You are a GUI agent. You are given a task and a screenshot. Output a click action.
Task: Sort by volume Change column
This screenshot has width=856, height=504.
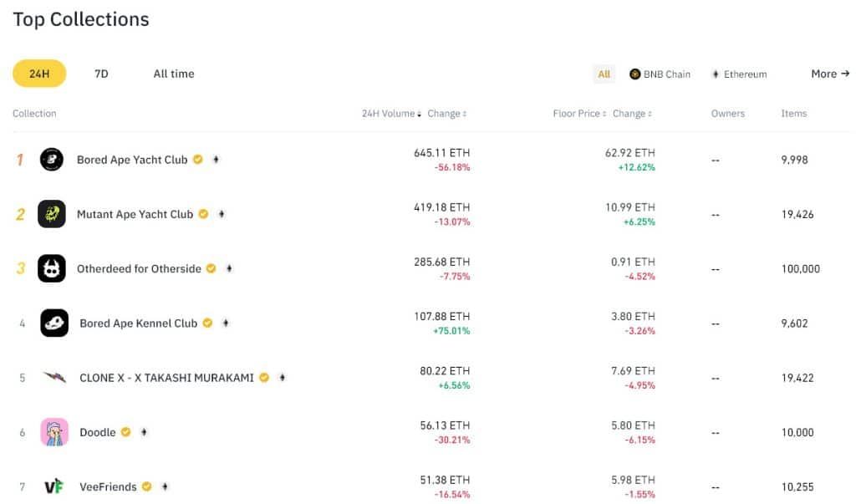point(447,114)
